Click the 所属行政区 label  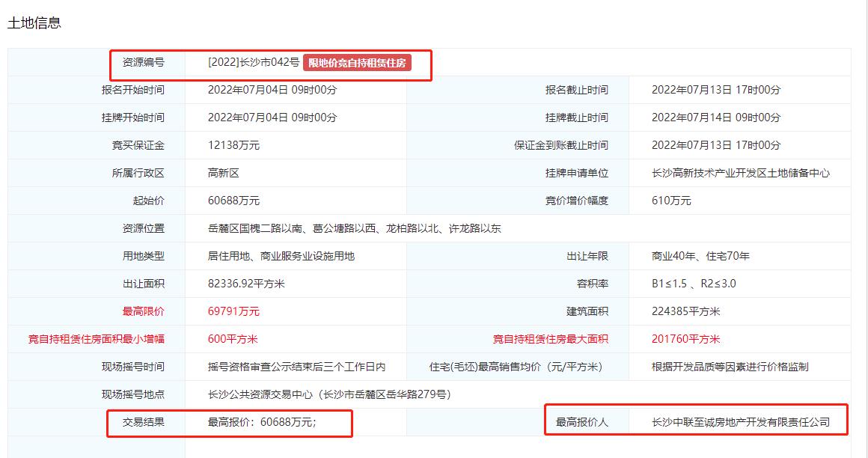(138, 173)
